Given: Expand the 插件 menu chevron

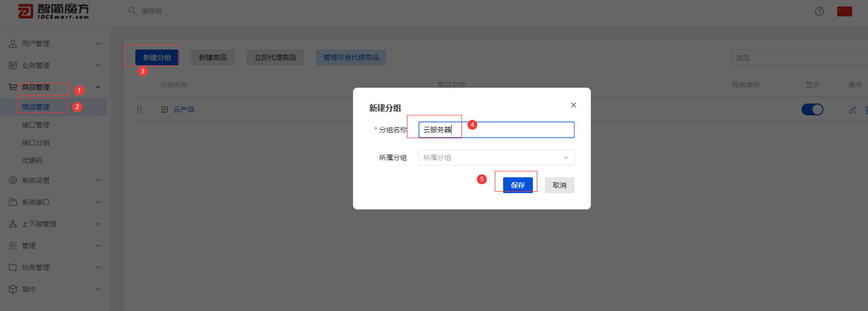Looking at the screenshot, I should 98,289.
